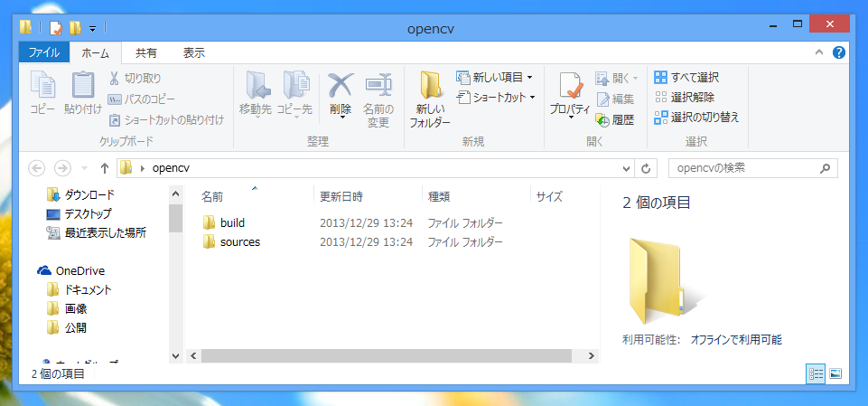Click the quick access new folder icon
Screen dimensions: 868x406
pos(75,27)
